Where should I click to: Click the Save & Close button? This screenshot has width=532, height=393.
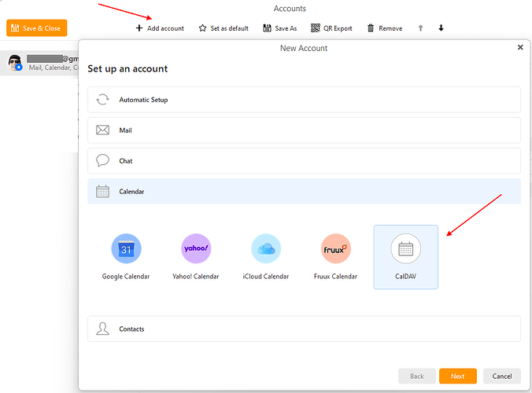point(37,28)
